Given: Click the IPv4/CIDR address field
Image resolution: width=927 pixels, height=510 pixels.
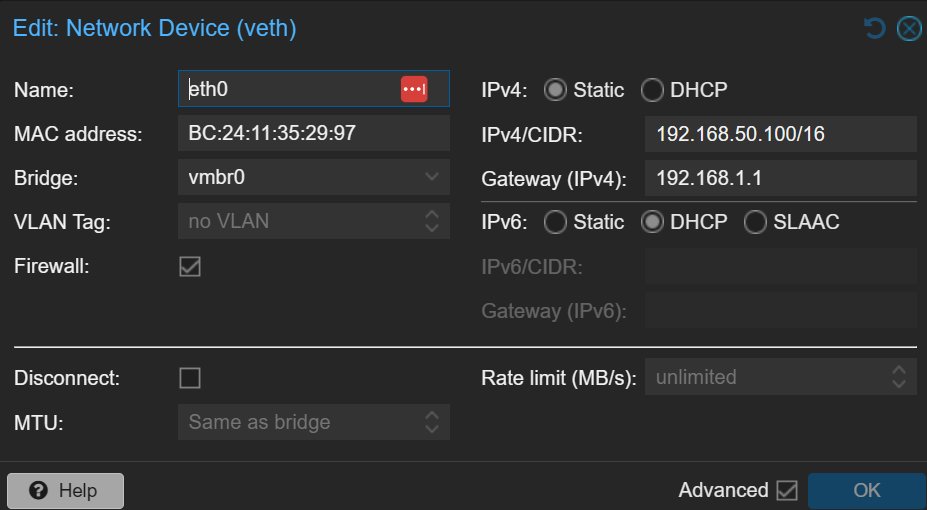Looking at the screenshot, I should point(781,134).
